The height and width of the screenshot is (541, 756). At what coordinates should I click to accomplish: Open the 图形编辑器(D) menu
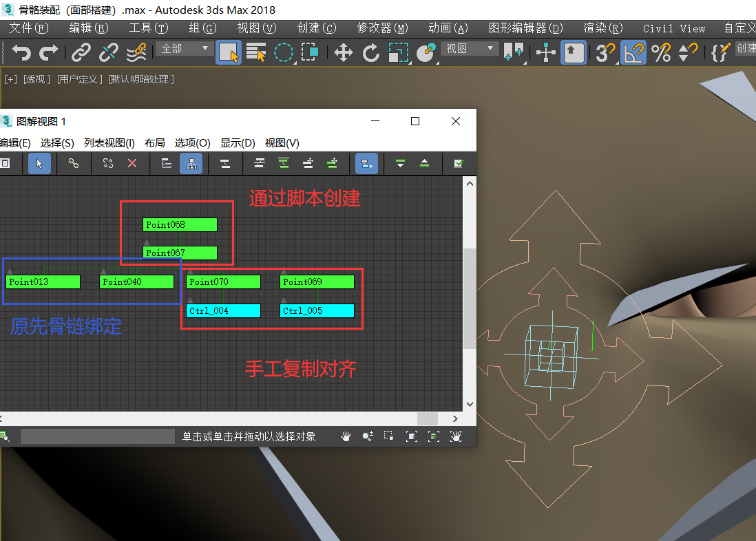coord(525,28)
